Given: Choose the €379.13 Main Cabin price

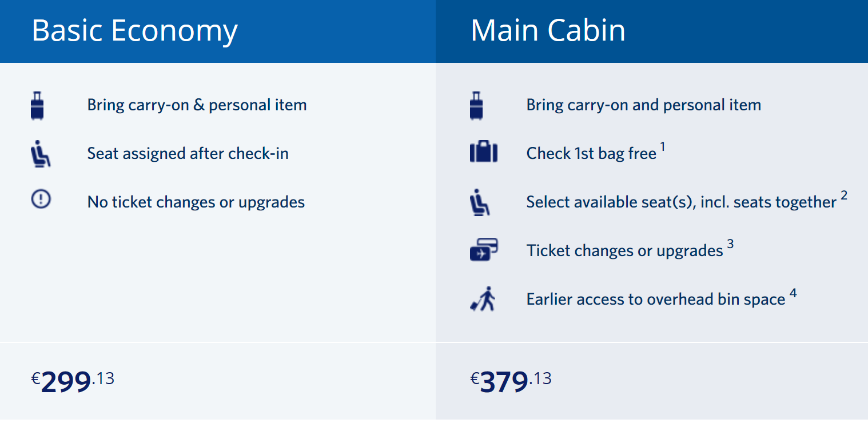Looking at the screenshot, I should 511,381.
